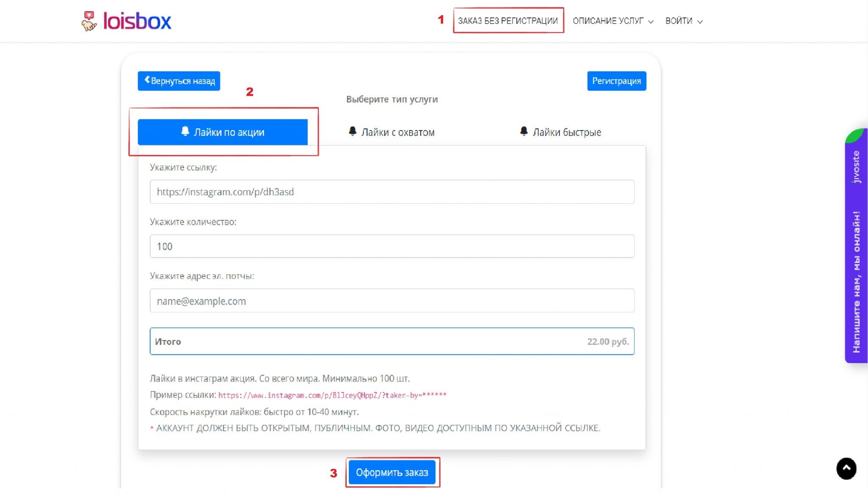This screenshot has width=868, height=499.
Task: Click the Выберите тип услуги heading
Action: [x=392, y=100]
